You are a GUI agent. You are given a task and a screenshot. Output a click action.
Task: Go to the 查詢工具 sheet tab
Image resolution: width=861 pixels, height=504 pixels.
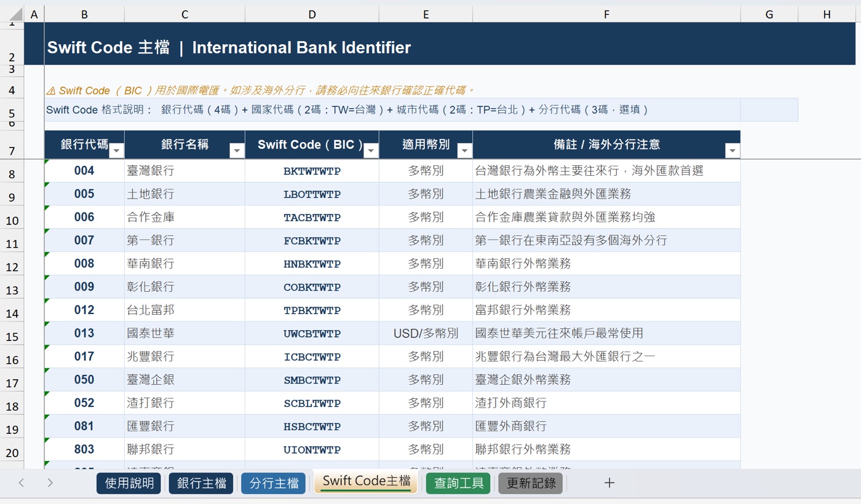[x=458, y=483]
